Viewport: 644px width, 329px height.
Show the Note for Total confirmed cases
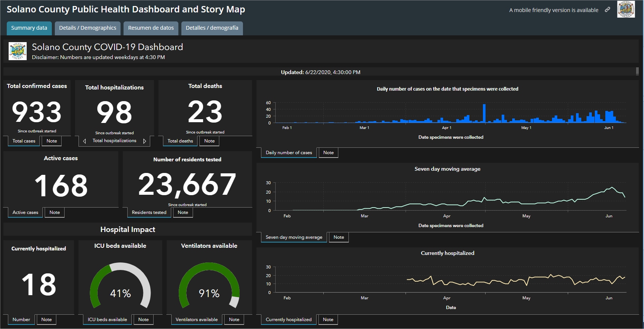pyautogui.click(x=52, y=141)
